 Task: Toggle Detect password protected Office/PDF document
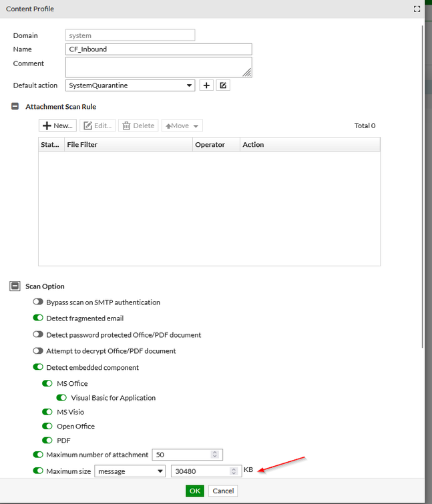point(38,334)
